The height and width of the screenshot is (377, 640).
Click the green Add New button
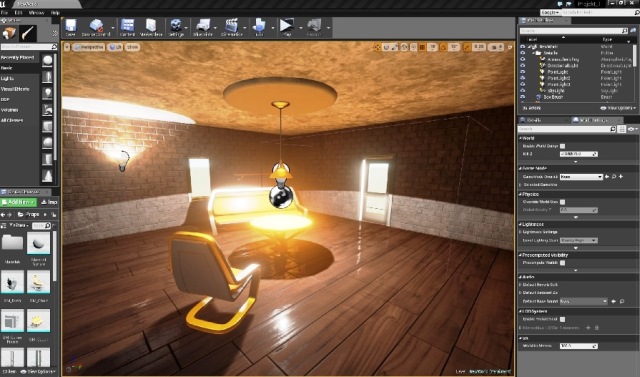(18, 202)
